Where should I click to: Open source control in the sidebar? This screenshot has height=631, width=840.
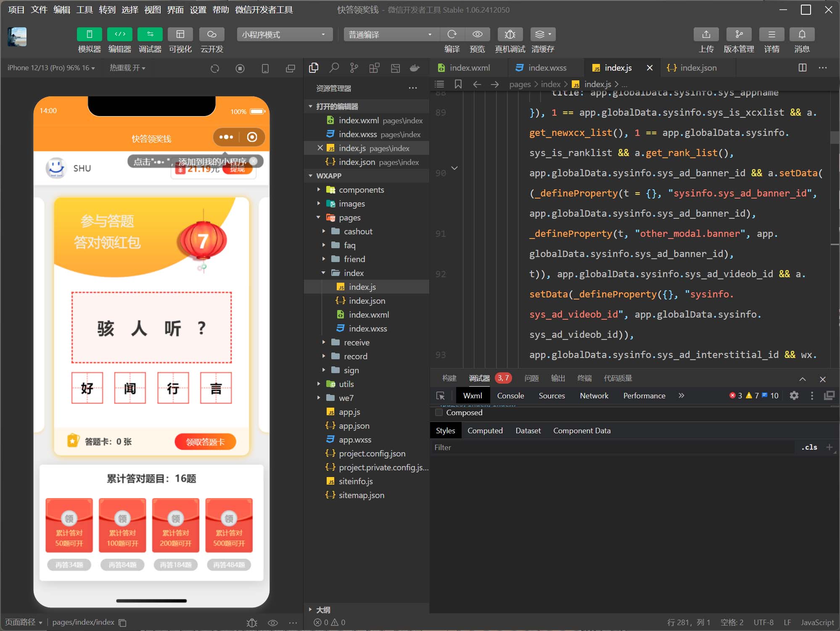tap(354, 68)
